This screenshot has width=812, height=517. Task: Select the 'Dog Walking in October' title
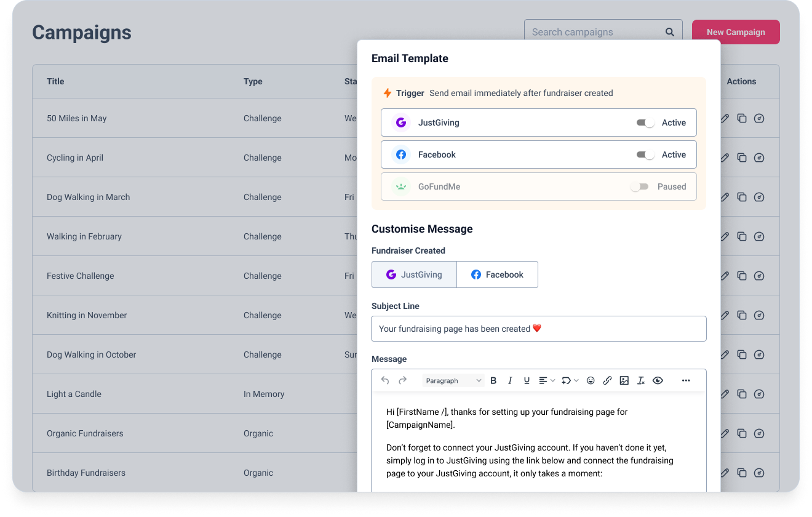(92, 355)
